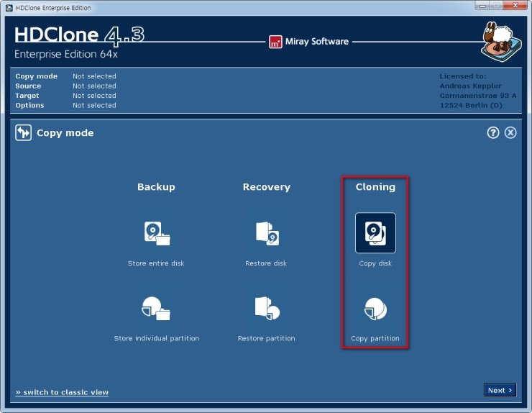Choose the Store individual partition icon
Image resolution: width=532 pixels, height=413 pixels.
pos(156,309)
